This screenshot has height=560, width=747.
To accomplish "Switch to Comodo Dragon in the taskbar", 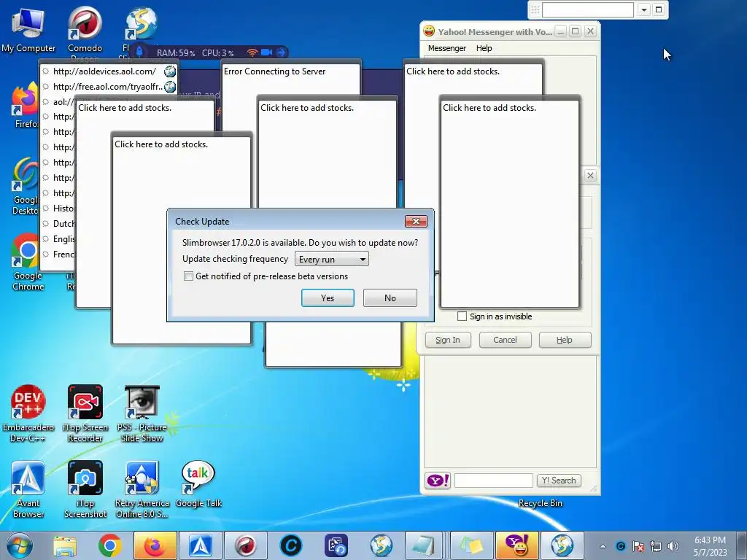I will [246, 545].
